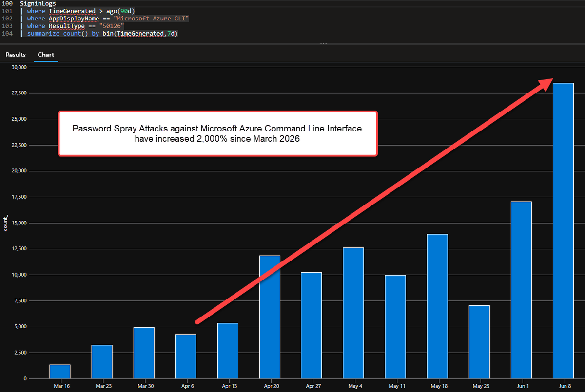Click the Apr 27 bar
The image size is (585, 392).
[x=312, y=325]
